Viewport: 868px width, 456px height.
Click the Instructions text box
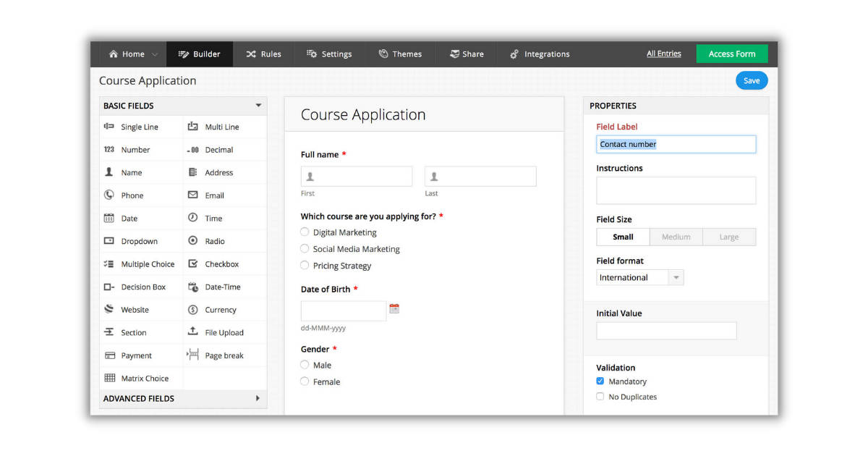click(676, 190)
